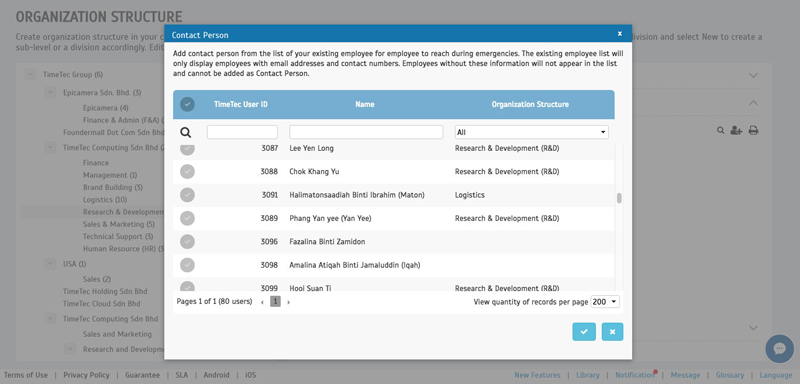The height and width of the screenshot is (384, 800).
Task: Select Technical Support (3) tree item
Action: [x=118, y=236]
